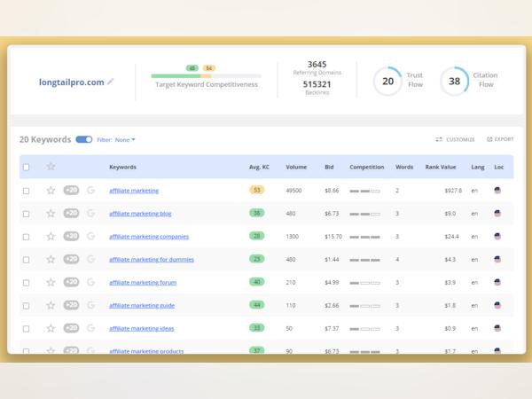Viewport: 532px width, 399px height.
Task: Edit the longtailpro.com domain with pencil icon
Action: click(110, 82)
